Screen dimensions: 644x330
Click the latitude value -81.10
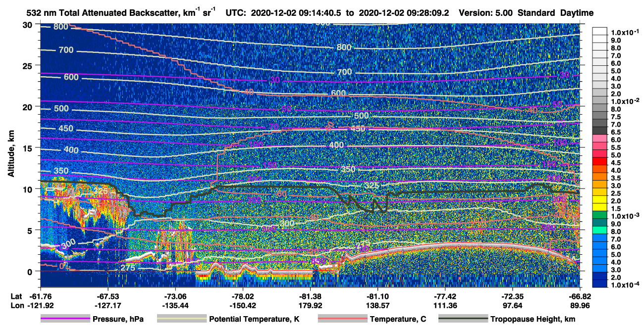click(378, 296)
